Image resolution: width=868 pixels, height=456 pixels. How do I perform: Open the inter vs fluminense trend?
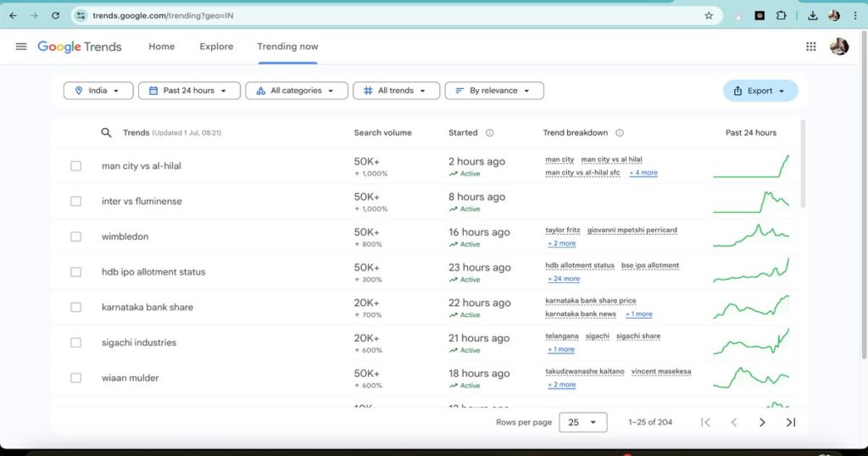click(x=142, y=202)
